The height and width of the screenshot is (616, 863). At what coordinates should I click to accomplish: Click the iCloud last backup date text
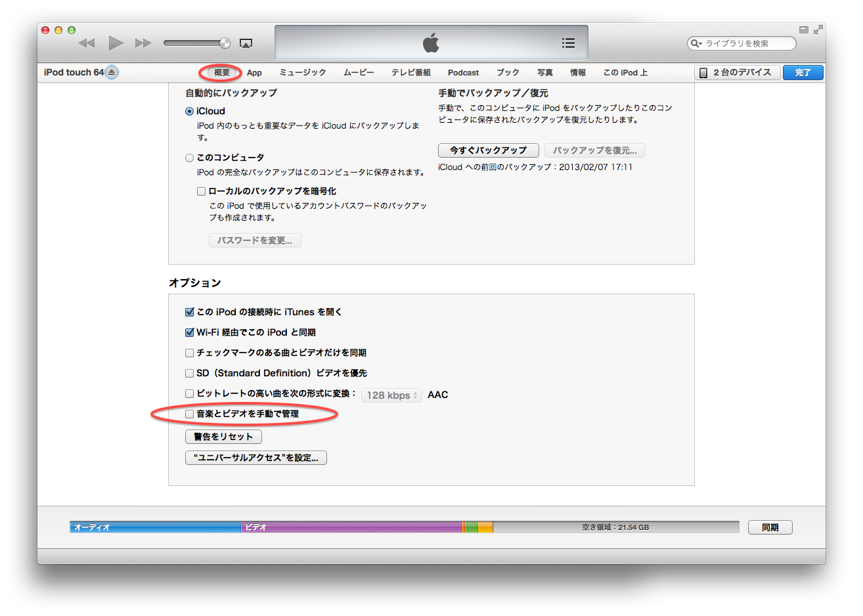coord(535,167)
